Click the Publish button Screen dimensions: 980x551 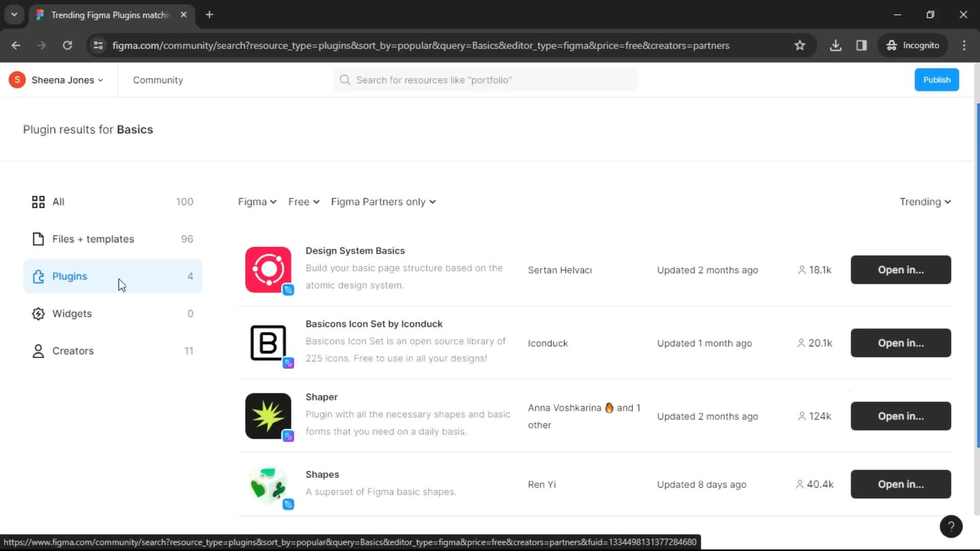point(937,80)
